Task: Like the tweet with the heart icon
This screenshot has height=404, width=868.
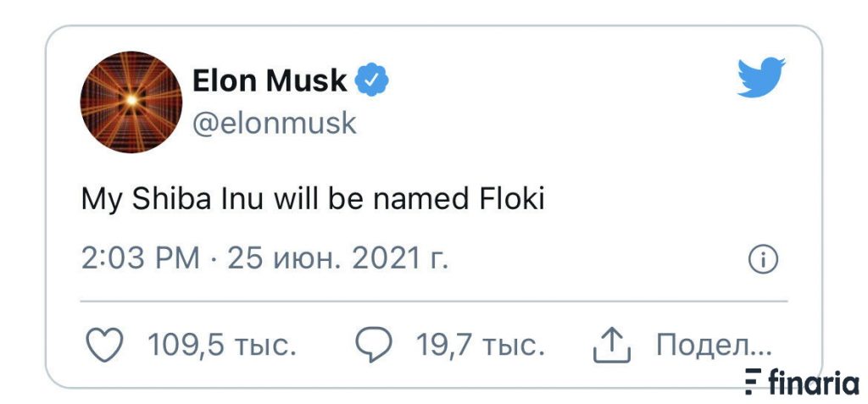Action: click(x=105, y=346)
